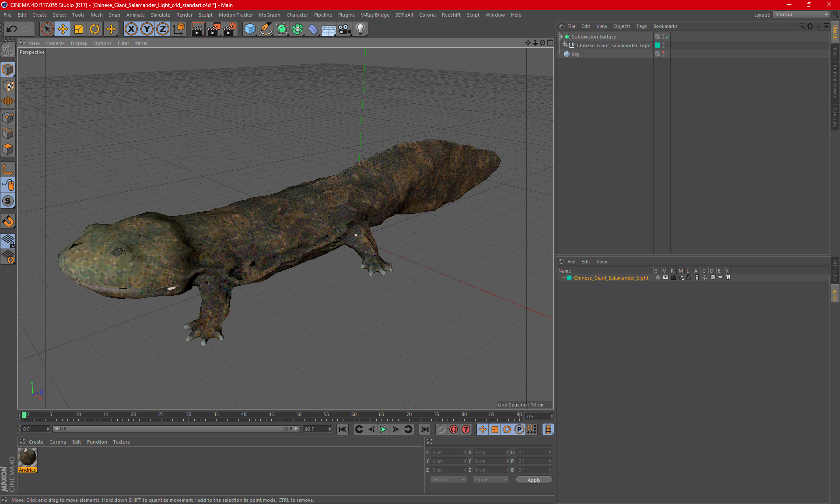This screenshot has width=840, height=504.
Task: Toggle Subdivision Surface enable checkmark
Action: (668, 37)
